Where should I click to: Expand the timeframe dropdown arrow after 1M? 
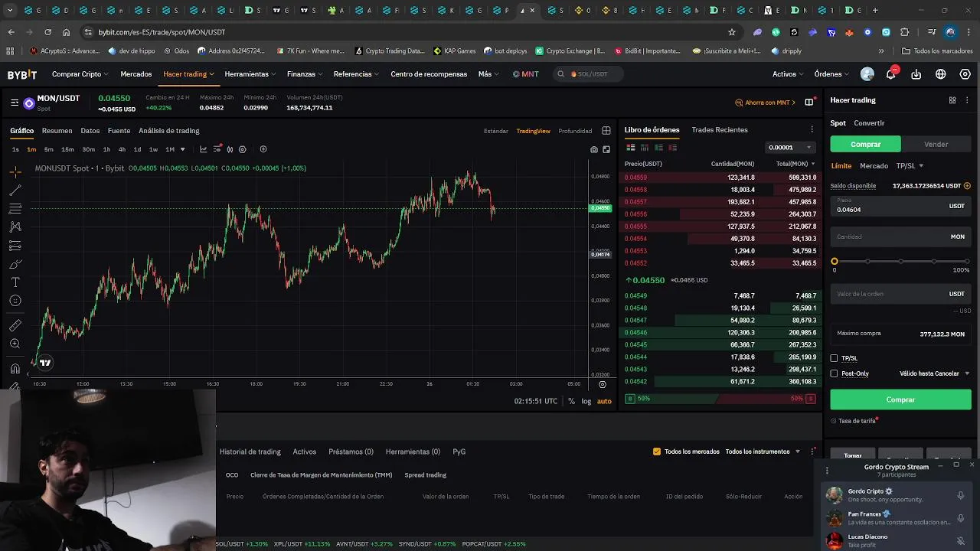point(182,149)
